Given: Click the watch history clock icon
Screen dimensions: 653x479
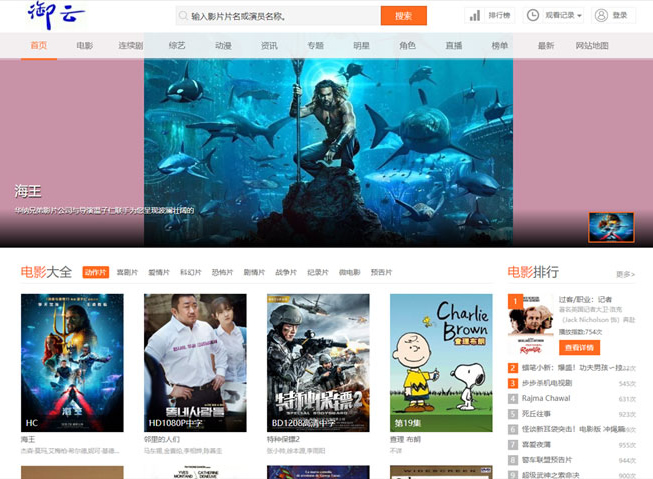Looking at the screenshot, I should (533, 15).
